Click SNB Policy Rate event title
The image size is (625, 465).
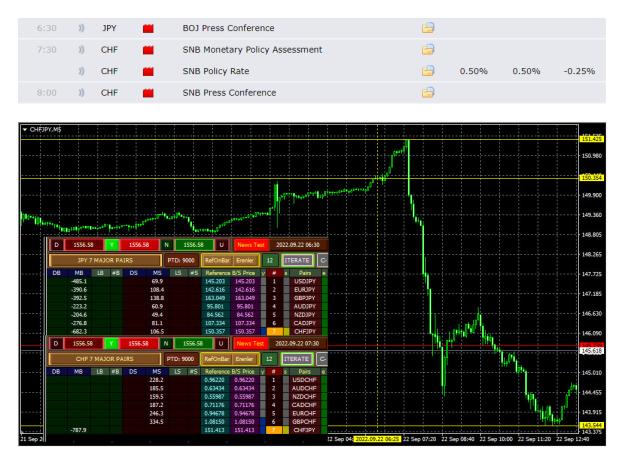216,71
